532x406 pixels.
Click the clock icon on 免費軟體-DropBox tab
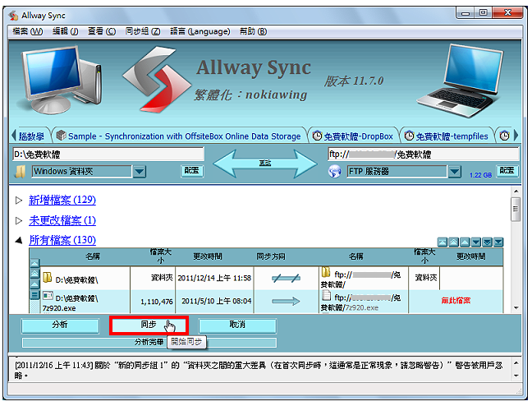coord(317,136)
